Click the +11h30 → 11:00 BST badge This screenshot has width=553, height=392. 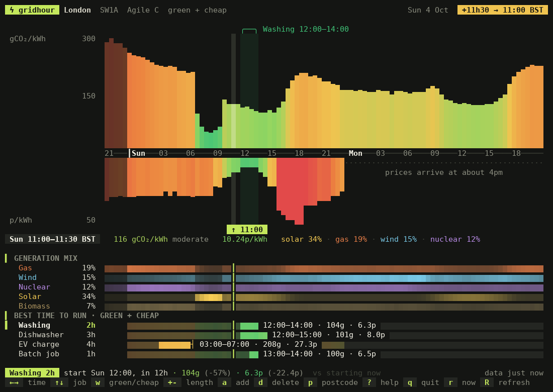[x=503, y=10]
